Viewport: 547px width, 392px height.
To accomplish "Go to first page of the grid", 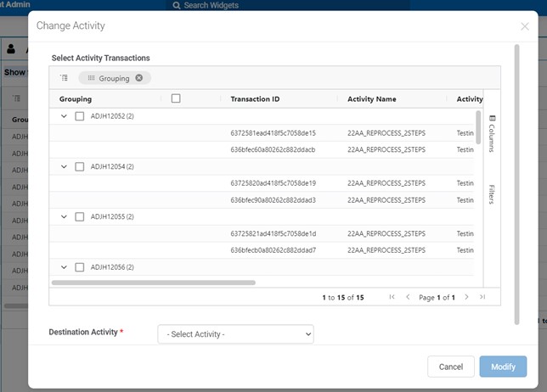I will coord(392,297).
